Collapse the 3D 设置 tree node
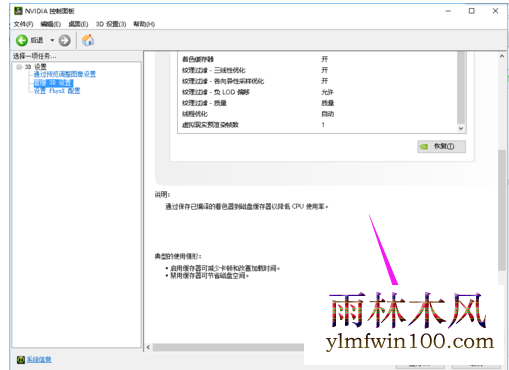 pos(19,67)
